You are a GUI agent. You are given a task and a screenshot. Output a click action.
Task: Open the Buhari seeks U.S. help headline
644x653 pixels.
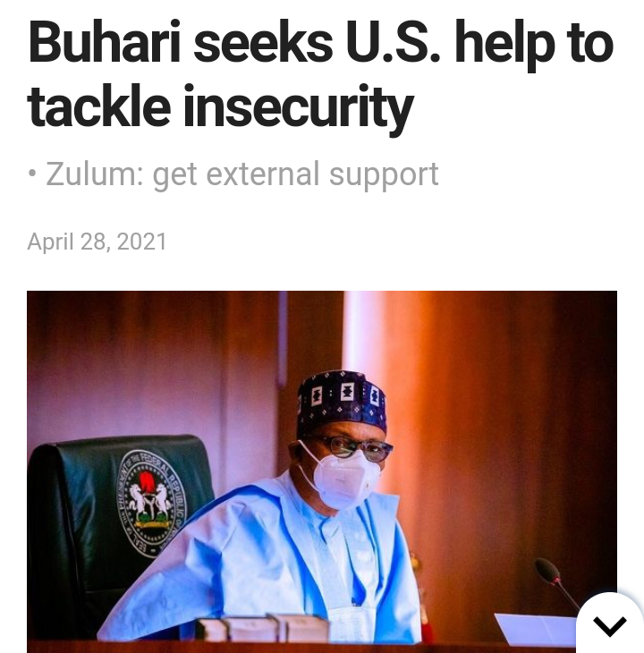point(320,75)
